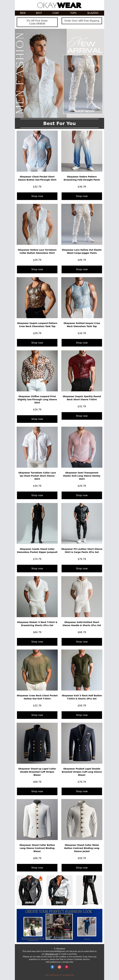Select the COAT menu item
This screenshot has height=980, width=119.
(56, 13)
